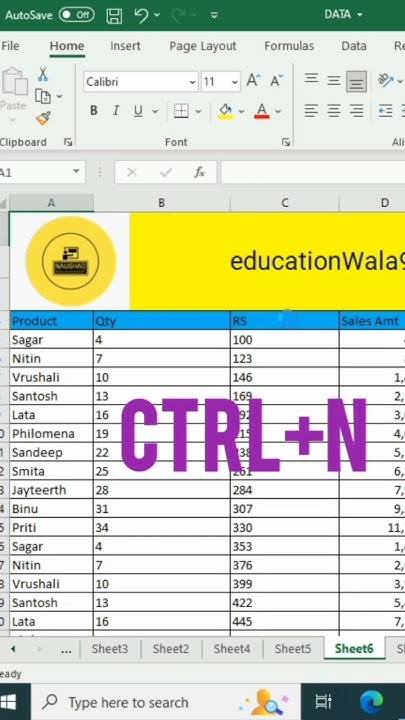Click Decrease Font Size icon

click(276, 81)
